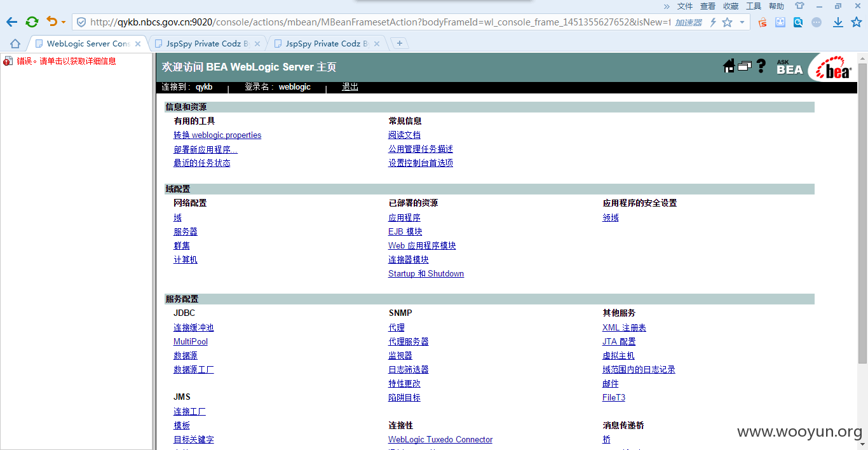Close the second JspSpy Private Codz tab
Viewport: 868px width, 450px height.
377,44
